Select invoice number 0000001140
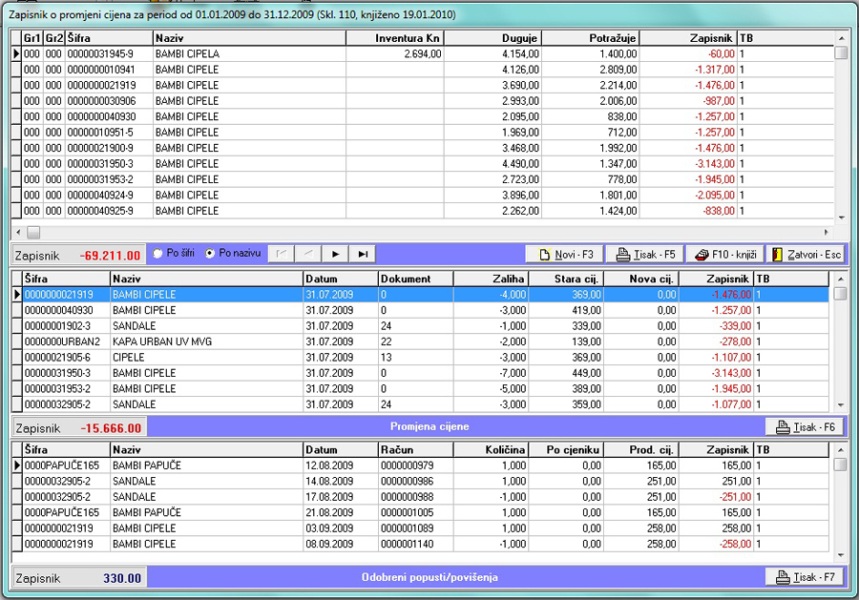 [415, 544]
